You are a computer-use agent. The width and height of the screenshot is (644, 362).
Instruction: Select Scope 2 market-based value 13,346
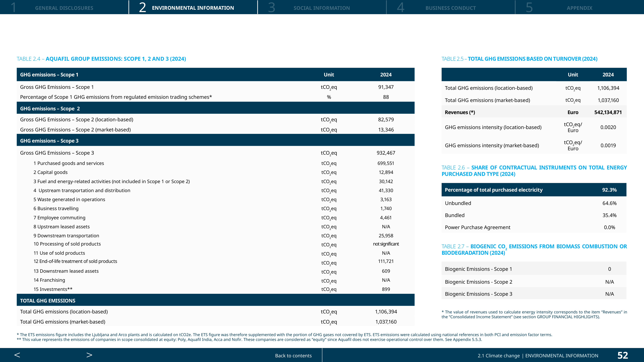[x=386, y=130]
